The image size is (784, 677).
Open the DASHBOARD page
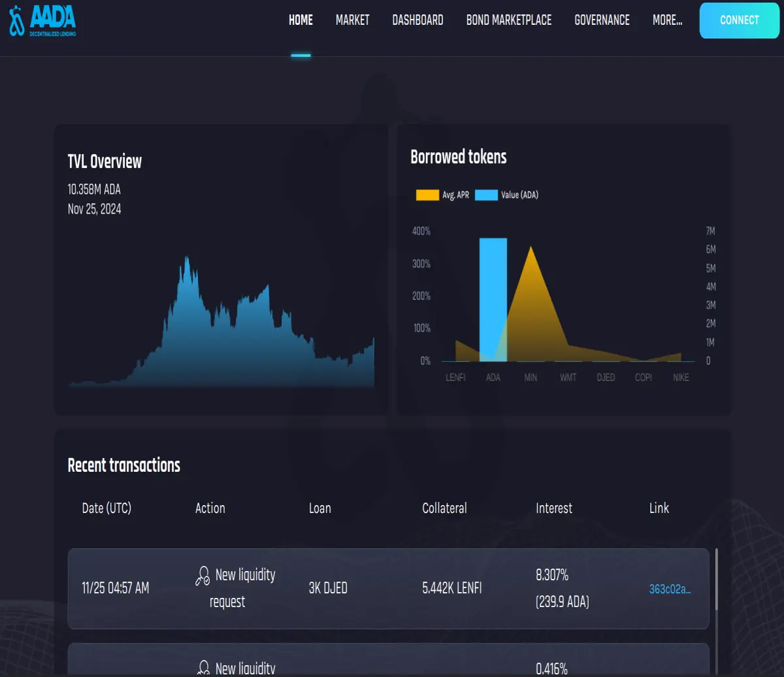417,20
